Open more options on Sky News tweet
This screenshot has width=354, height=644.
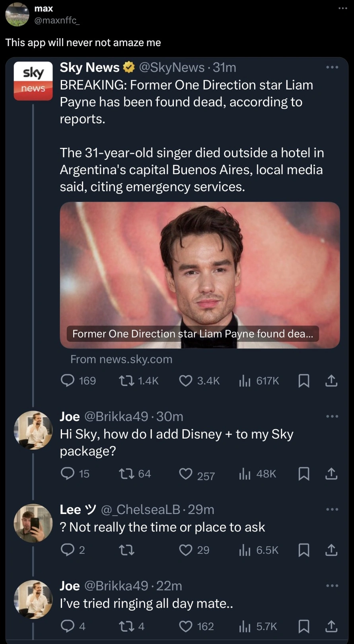tap(332, 67)
